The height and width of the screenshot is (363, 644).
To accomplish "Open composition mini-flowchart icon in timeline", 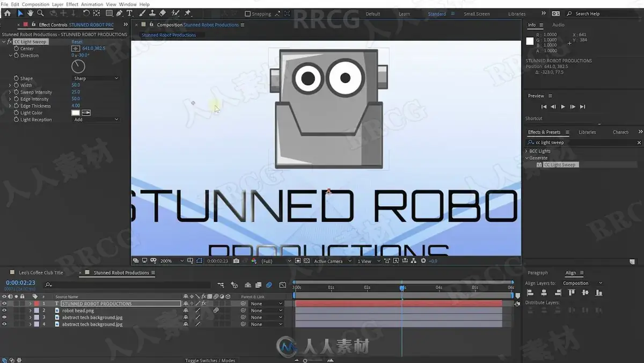I will click(x=221, y=285).
